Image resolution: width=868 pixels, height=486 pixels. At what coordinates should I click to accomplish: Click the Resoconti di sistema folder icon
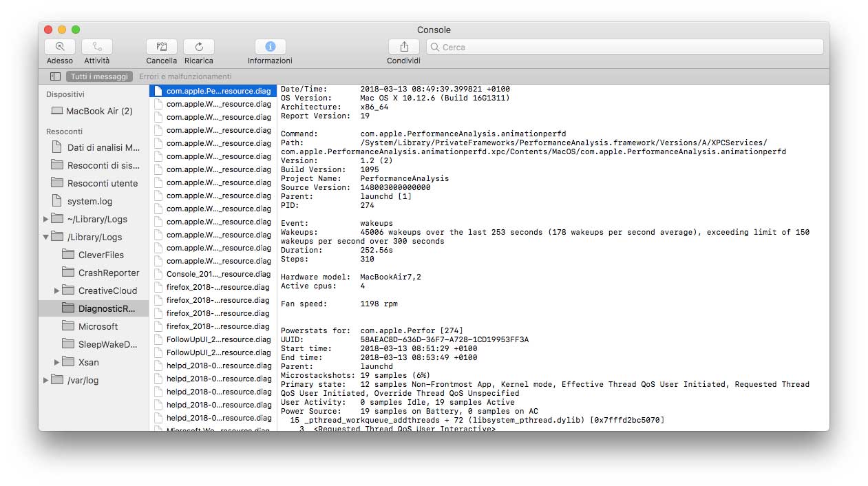pyautogui.click(x=57, y=165)
